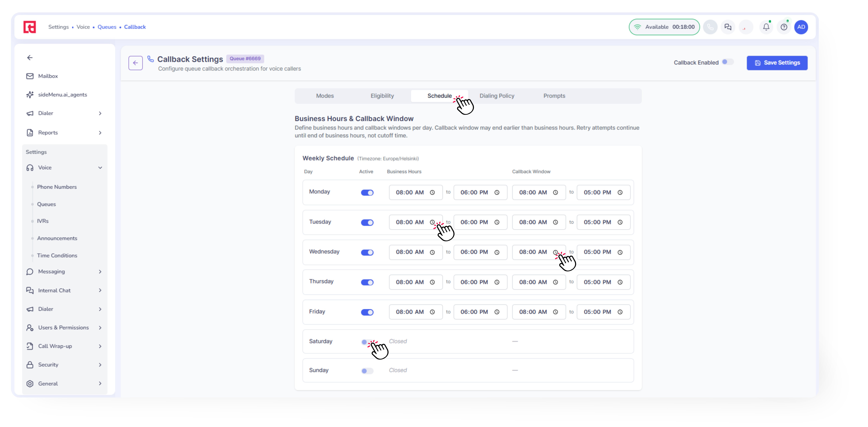Image resolution: width=868 pixels, height=427 pixels.
Task: Click the notifications bell icon
Action: click(766, 27)
